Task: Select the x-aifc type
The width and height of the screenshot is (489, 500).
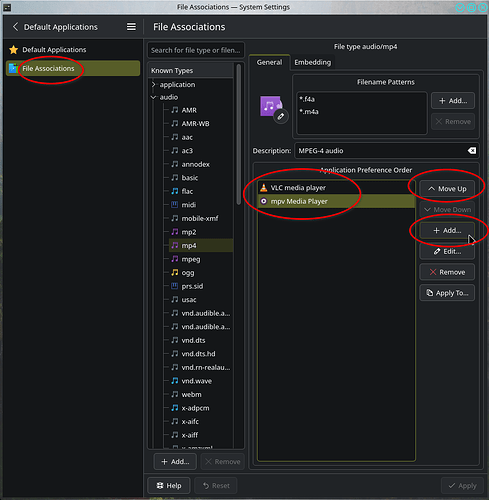Action: [190, 421]
